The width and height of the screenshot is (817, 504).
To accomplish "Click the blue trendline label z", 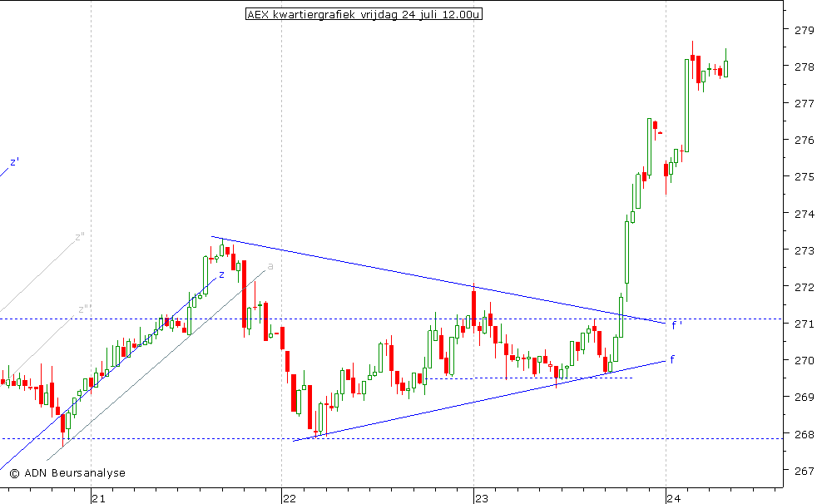I will [221, 275].
